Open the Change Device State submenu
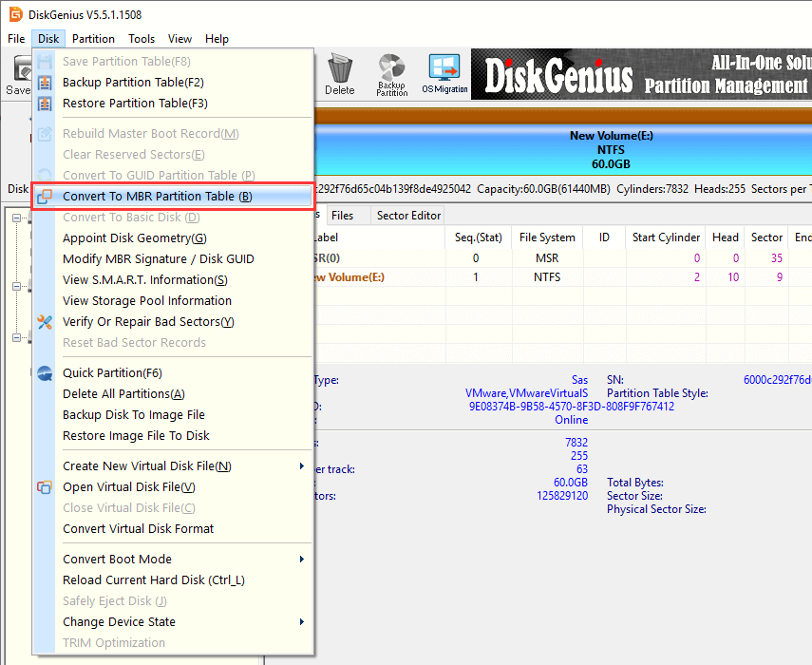812x665 pixels. click(x=302, y=622)
